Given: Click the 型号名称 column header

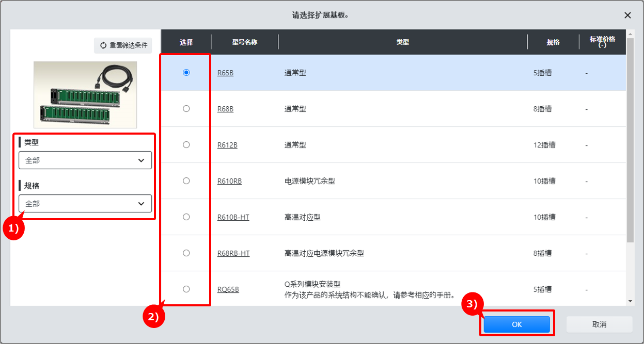Looking at the screenshot, I should click(x=244, y=42).
